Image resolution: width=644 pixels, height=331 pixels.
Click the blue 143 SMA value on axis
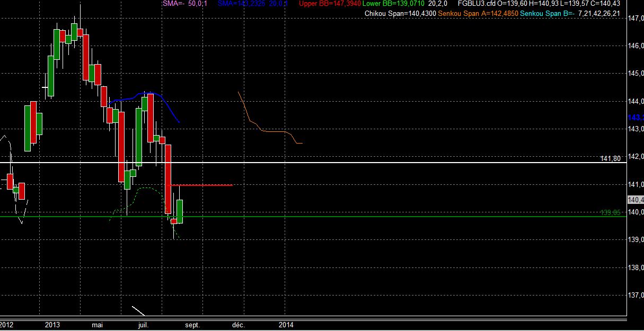pyautogui.click(x=635, y=118)
